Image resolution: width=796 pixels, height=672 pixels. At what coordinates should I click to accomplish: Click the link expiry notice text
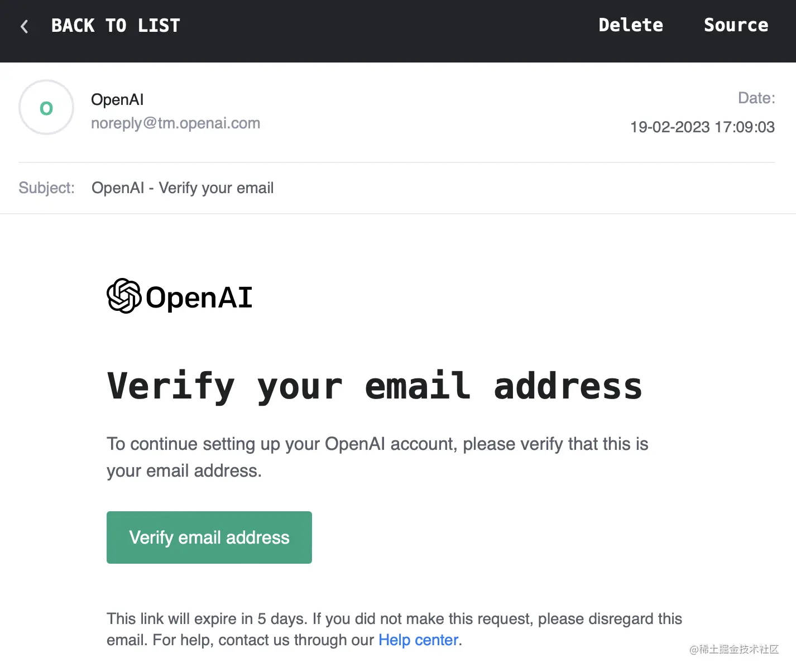pyautogui.click(x=394, y=629)
